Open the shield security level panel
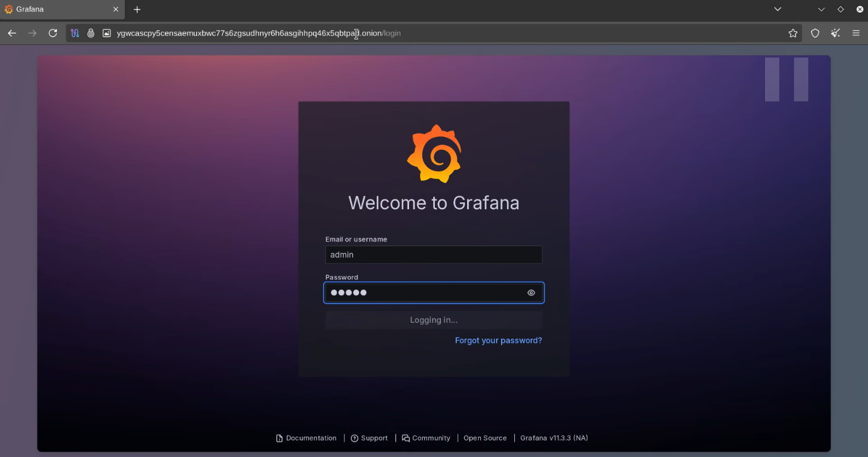868x457 pixels. click(x=815, y=33)
